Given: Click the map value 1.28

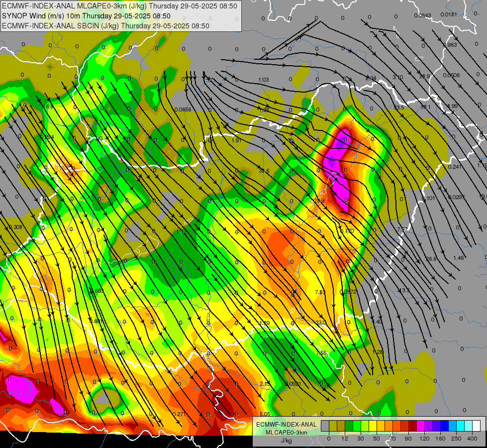Looking at the screenshot, I should tap(378, 352).
